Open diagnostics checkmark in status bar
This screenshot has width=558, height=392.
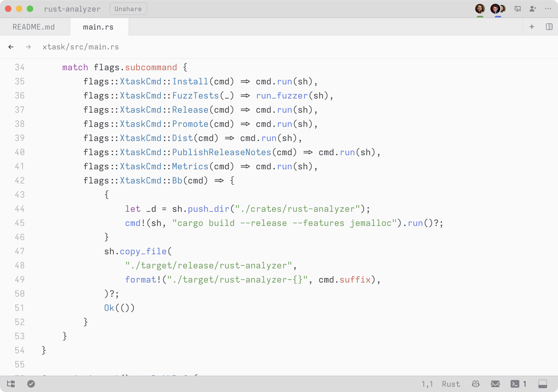tap(31, 384)
